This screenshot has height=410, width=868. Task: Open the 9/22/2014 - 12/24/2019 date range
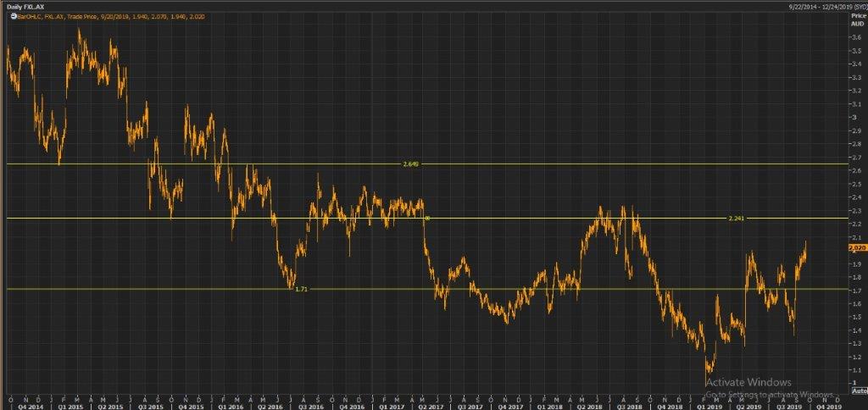827,6
